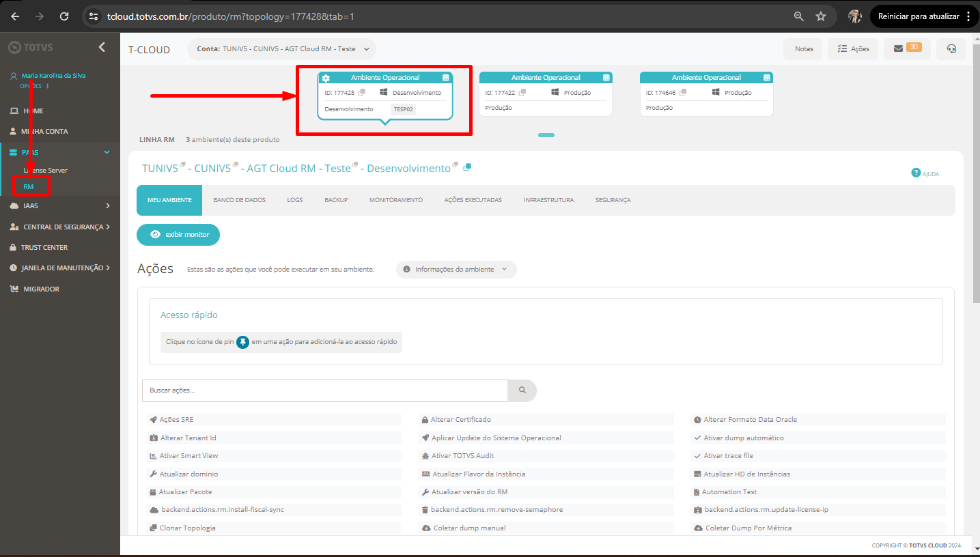
Task: Copy ID 174646 using its copy icon
Action: coord(683,92)
